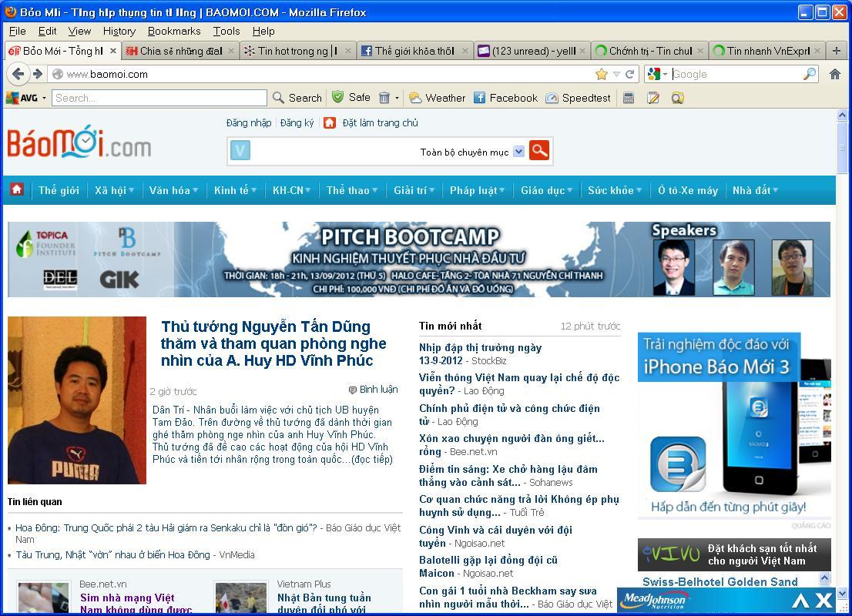Open the Bookmarks menu

point(174,31)
